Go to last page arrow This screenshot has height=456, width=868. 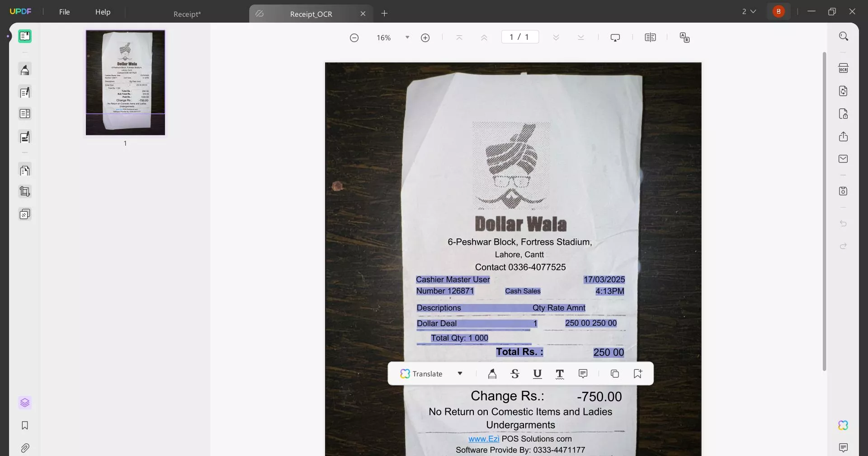(581, 38)
